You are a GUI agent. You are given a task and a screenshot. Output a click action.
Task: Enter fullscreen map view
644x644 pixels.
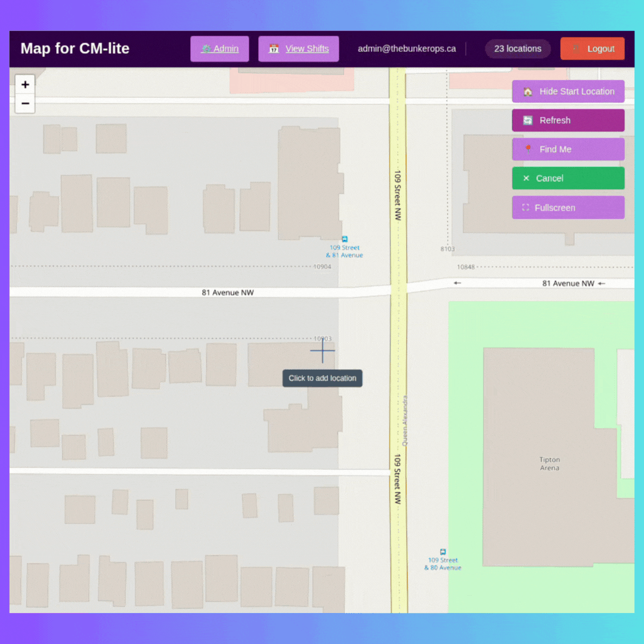(568, 208)
